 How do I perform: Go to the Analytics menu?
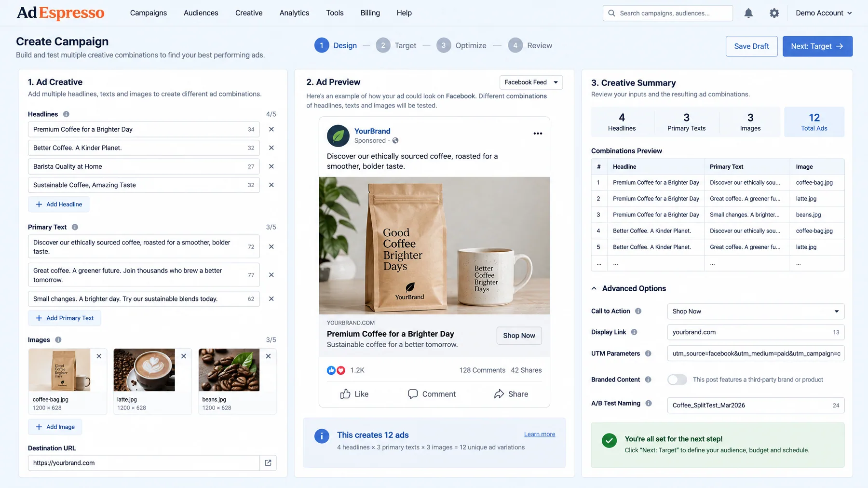pyautogui.click(x=294, y=13)
